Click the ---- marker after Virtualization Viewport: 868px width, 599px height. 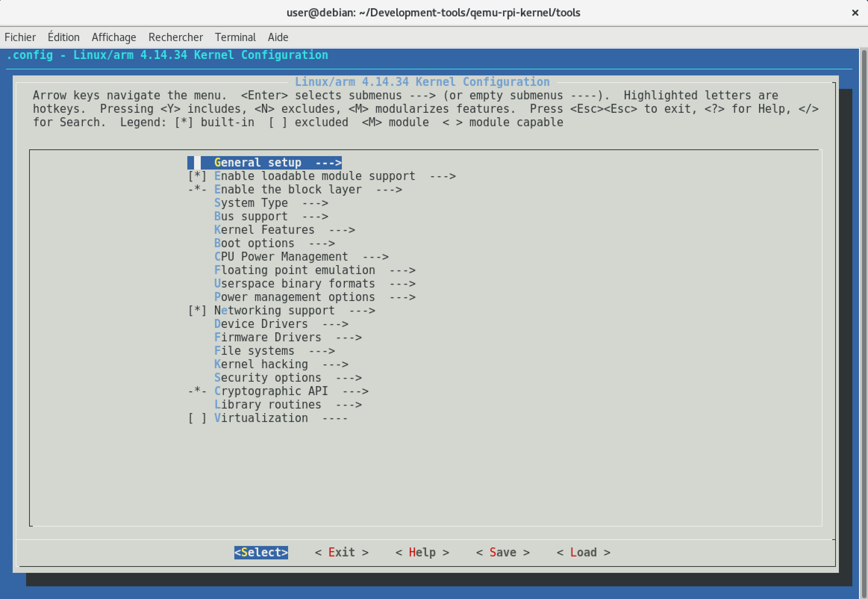pyautogui.click(x=335, y=418)
